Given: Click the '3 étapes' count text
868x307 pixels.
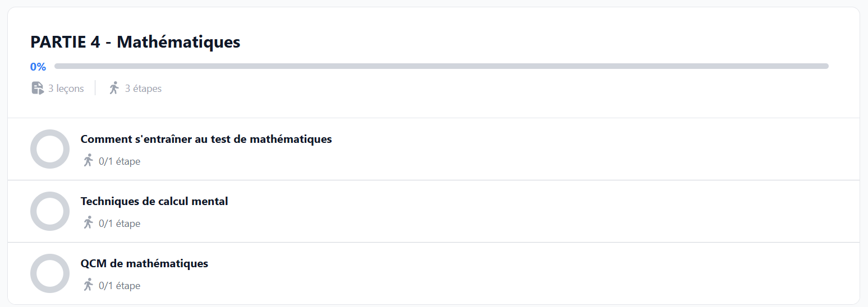Looking at the screenshot, I should tap(143, 89).
